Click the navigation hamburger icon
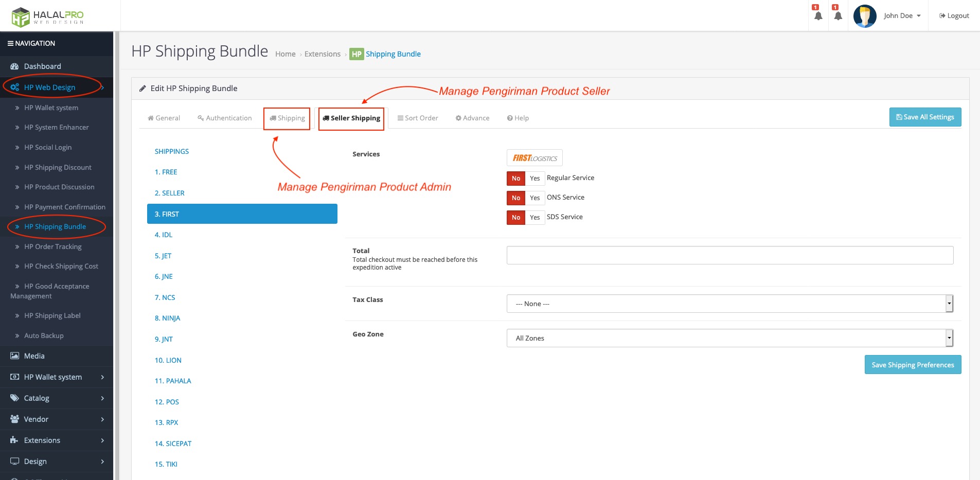Viewport: 980px width, 480px height. click(10, 44)
